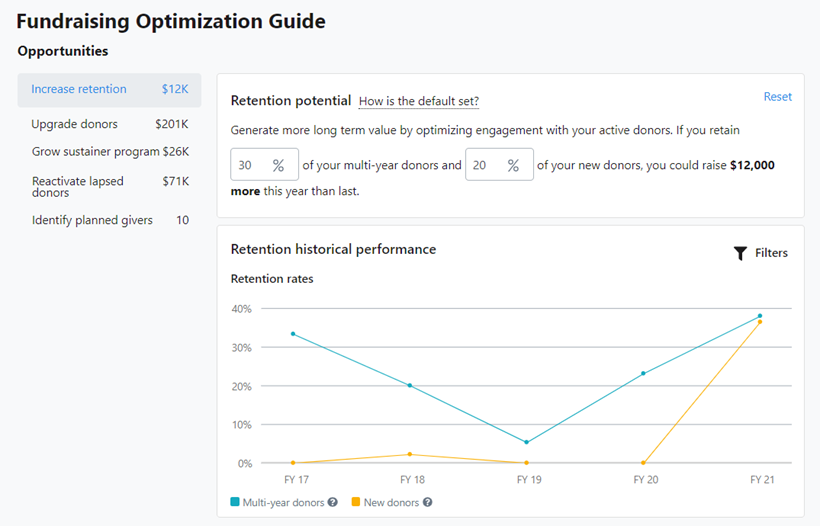The height and width of the screenshot is (526, 820).
Task: Click help icon next to Multi-year donors
Action: [x=333, y=502]
